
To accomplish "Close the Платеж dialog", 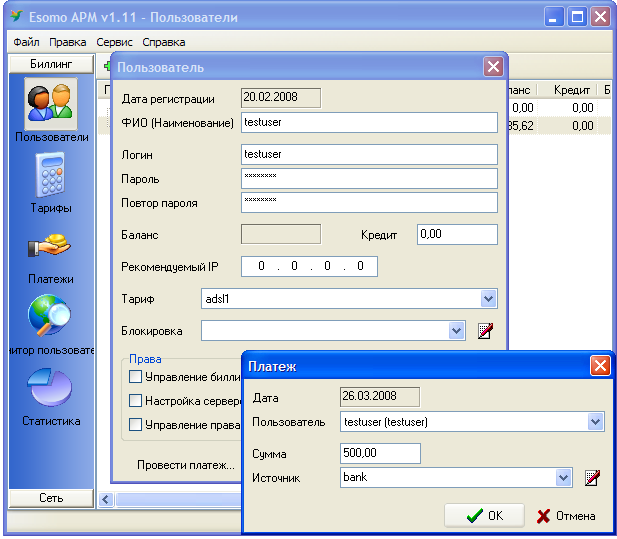I will (600, 366).
